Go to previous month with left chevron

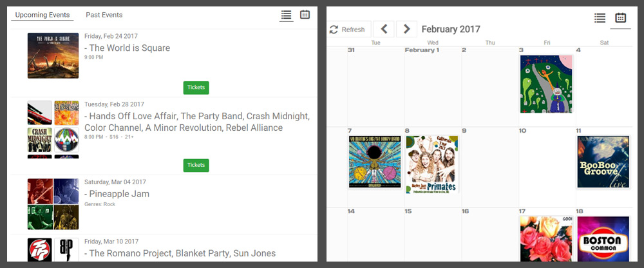pyautogui.click(x=384, y=29)
